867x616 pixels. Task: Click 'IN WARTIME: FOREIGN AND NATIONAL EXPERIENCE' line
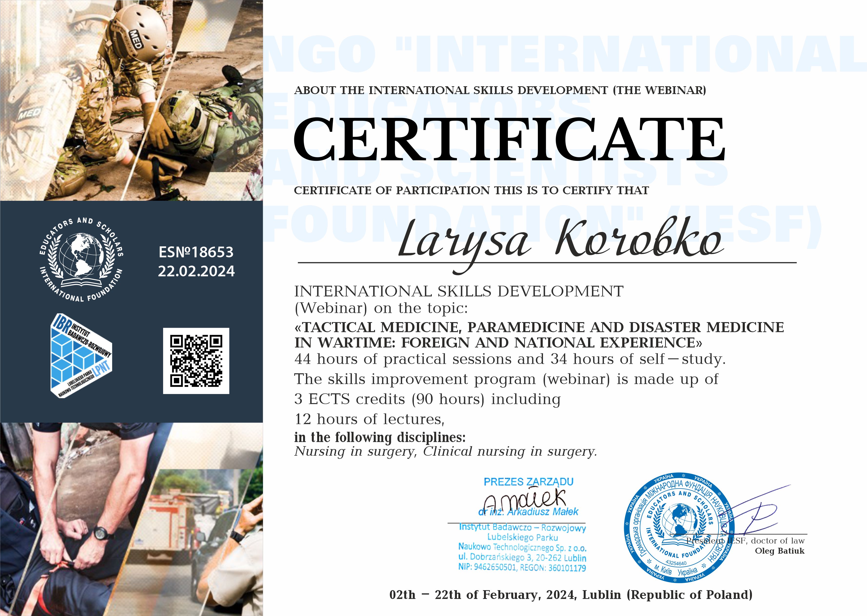coord(498,343)
